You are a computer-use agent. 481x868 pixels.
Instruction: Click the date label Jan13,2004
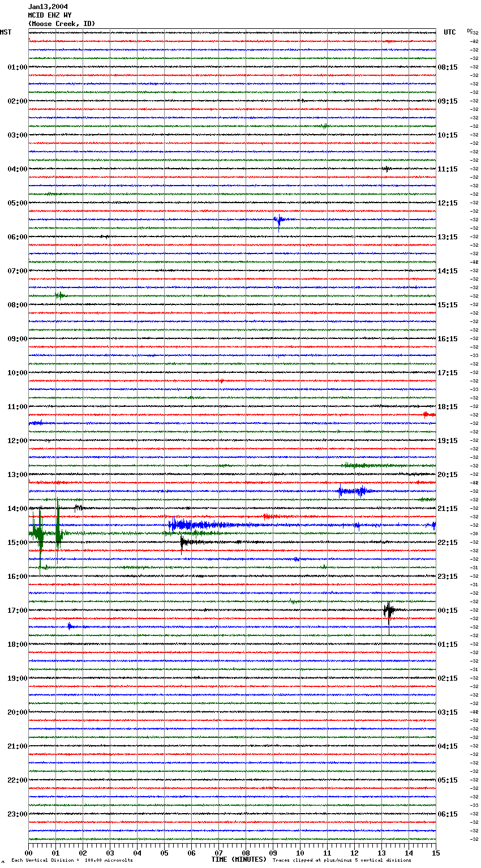point(48,7)
